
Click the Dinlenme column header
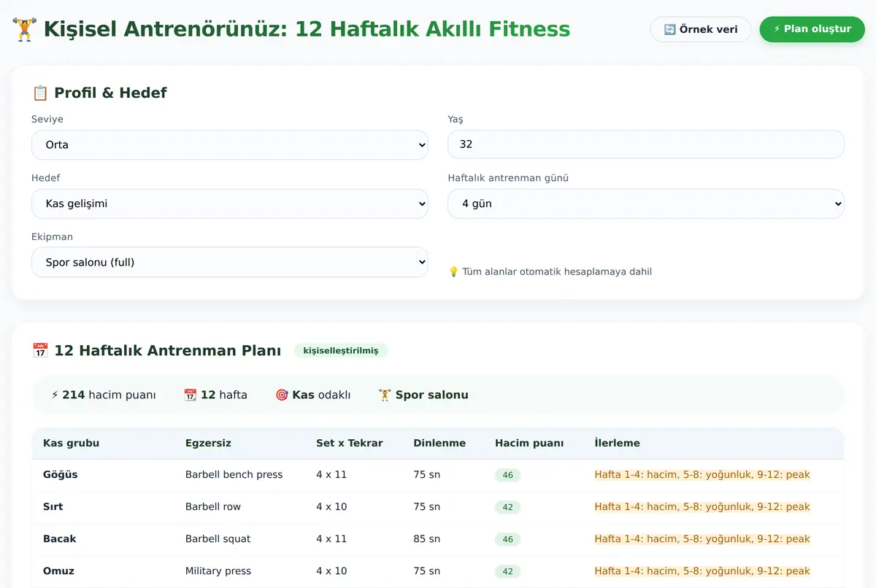(439, 443)
